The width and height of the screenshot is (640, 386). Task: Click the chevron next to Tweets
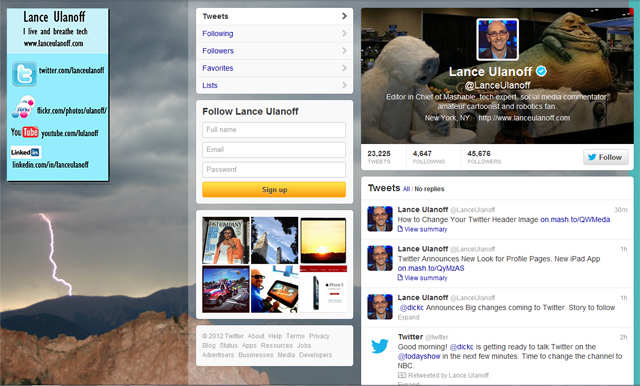pyautogui.click(x=344, y=16)
